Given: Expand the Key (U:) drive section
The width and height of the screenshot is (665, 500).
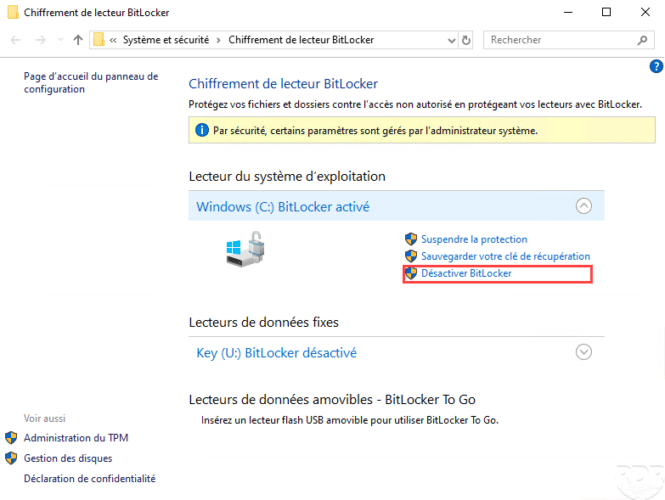Looking at the screenshot, I should point(584,352).
